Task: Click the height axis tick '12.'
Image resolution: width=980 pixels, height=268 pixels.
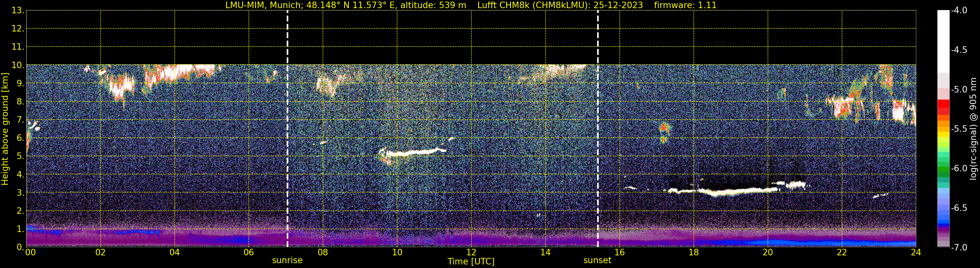Action: (18, 29)
